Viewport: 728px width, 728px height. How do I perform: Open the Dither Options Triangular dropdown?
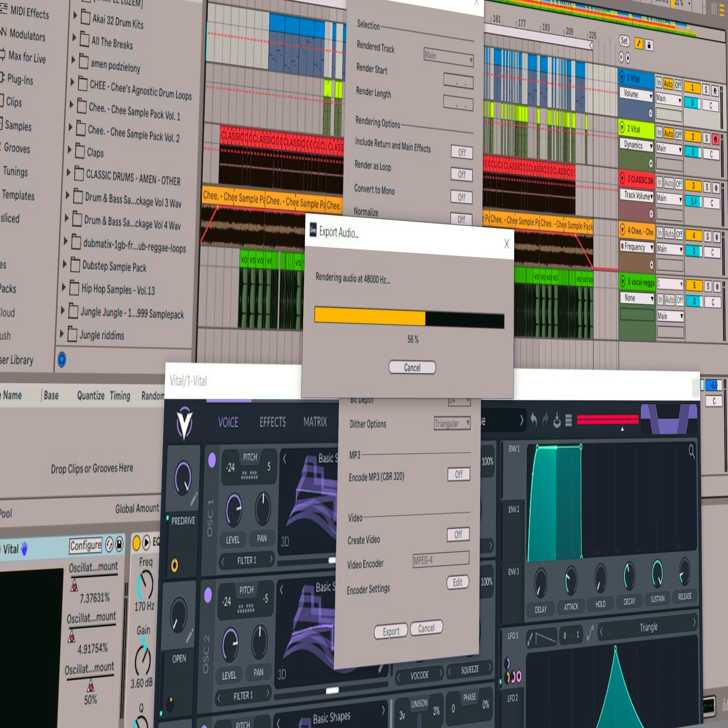452,424
